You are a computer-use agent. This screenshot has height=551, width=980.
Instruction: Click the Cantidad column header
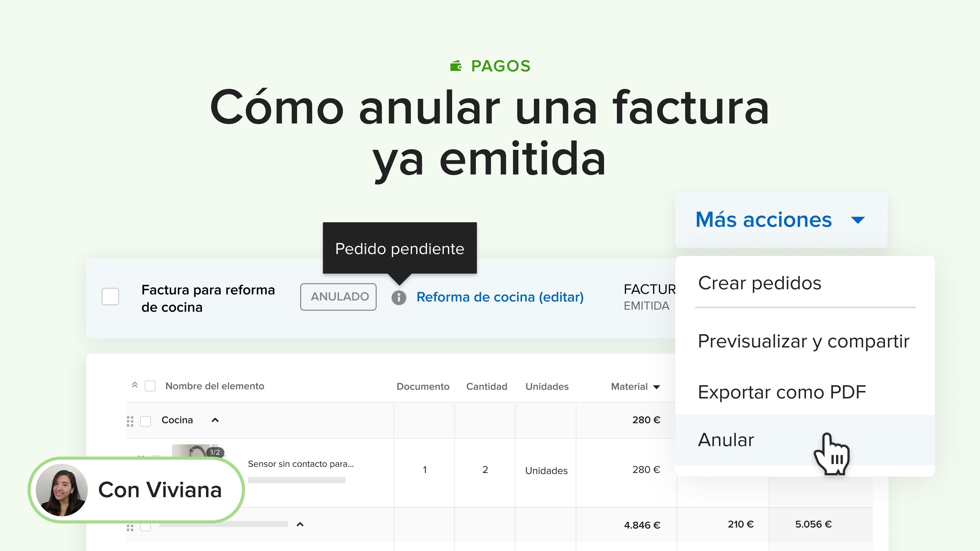point(487,386)
